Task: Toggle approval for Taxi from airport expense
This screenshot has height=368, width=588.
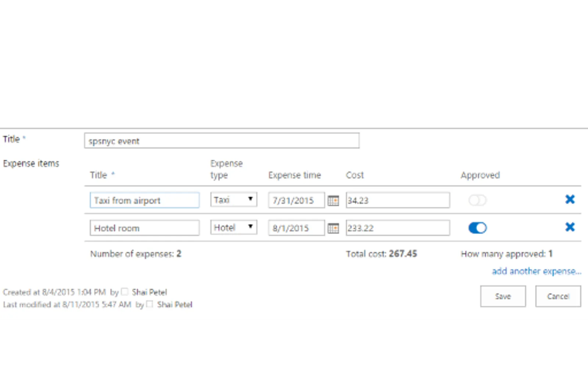Action: 477,200
